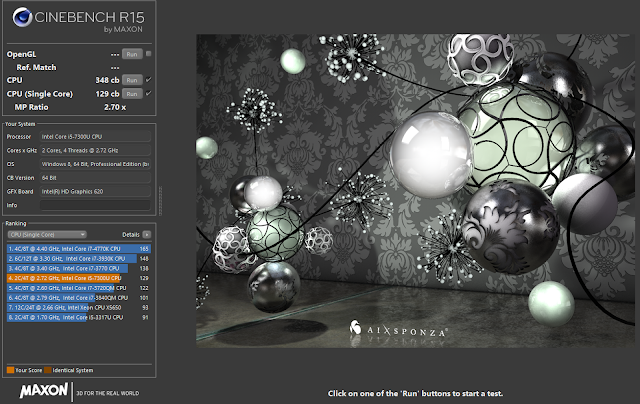Click the Identical System legend swatch
The height and width of the screenshot is (404, 640).
(48, 370)
